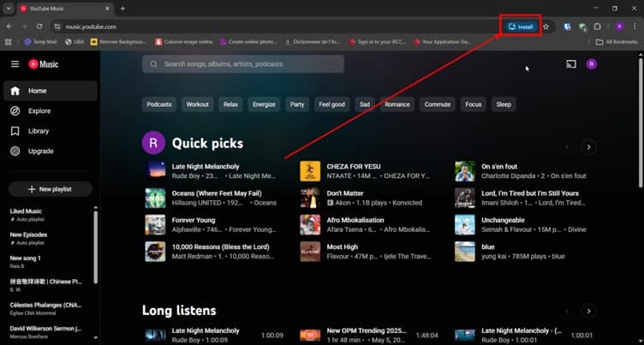This screenshot has width=644, height=345.
Task: Show next Long listens with arrow
Action: point(588,311)
